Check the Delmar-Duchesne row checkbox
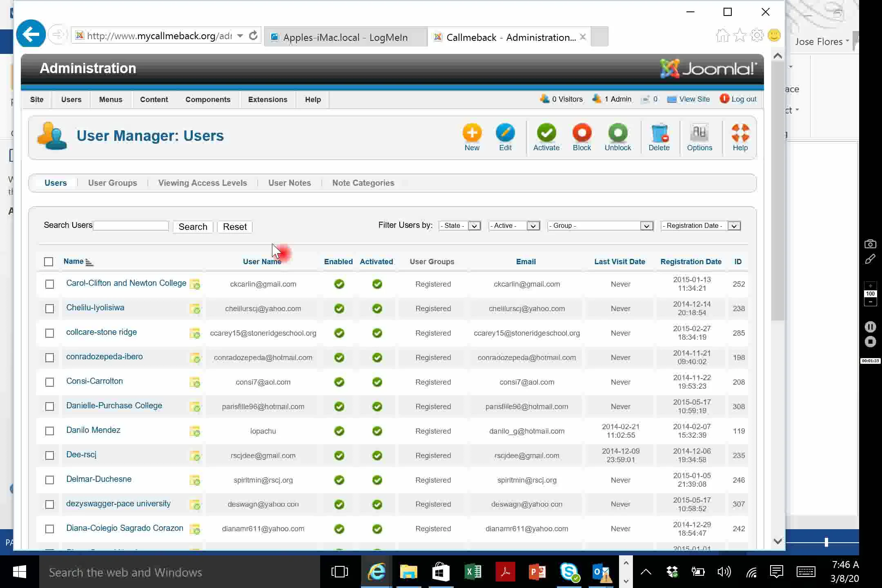The width and height of the screenshot is (882, 588). pos(49,480)
